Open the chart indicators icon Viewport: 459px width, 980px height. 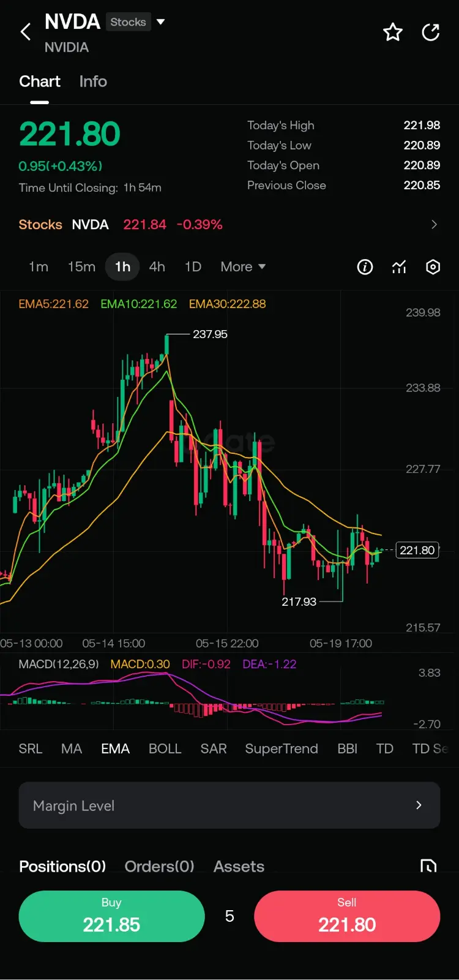[x=399, y=267]
